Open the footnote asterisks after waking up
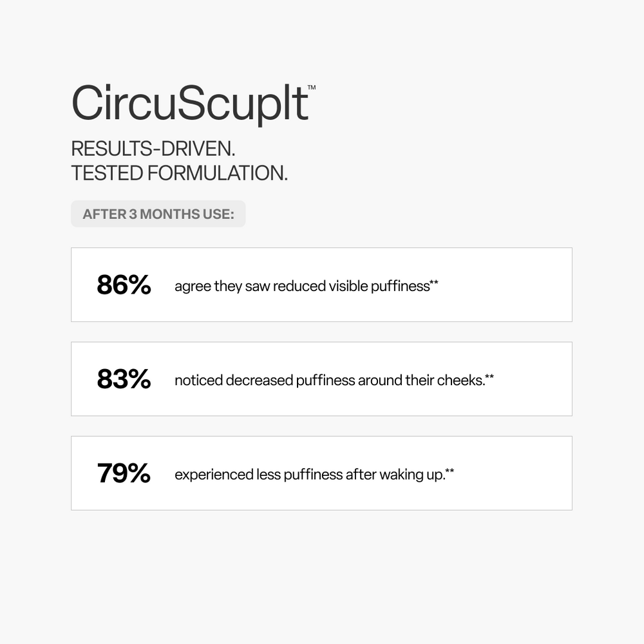 point(450,472)
